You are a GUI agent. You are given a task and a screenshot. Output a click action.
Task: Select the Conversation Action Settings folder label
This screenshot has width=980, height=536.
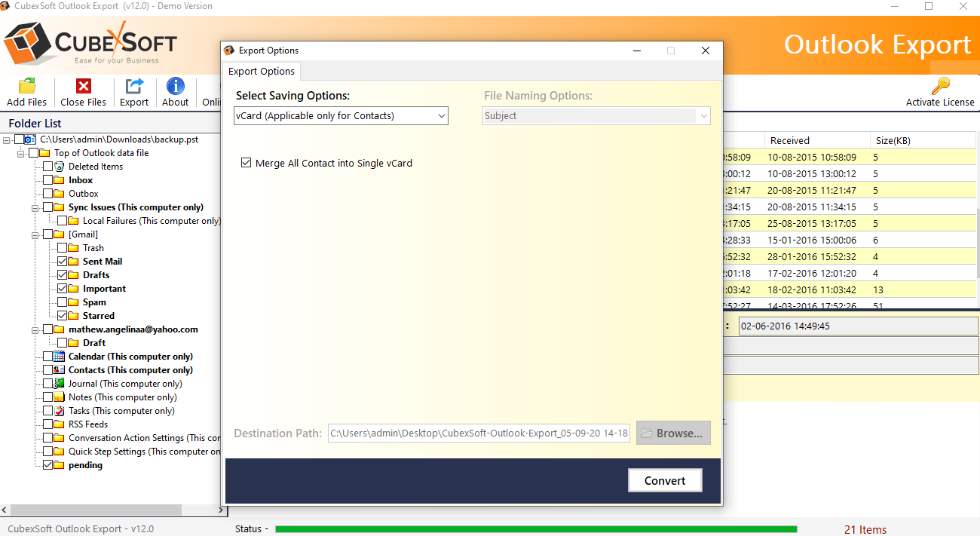coord(145,438)
